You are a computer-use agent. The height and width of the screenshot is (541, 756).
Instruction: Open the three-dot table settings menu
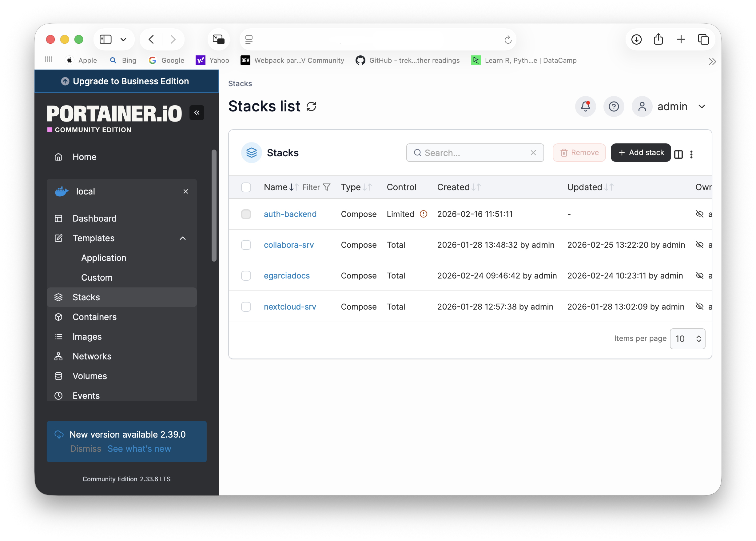(x=691, y=154)
